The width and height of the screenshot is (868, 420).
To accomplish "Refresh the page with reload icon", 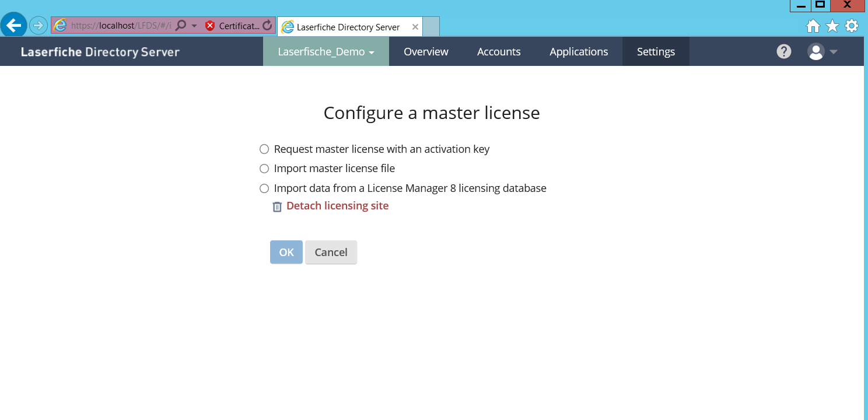I will (x=267, y=26).
